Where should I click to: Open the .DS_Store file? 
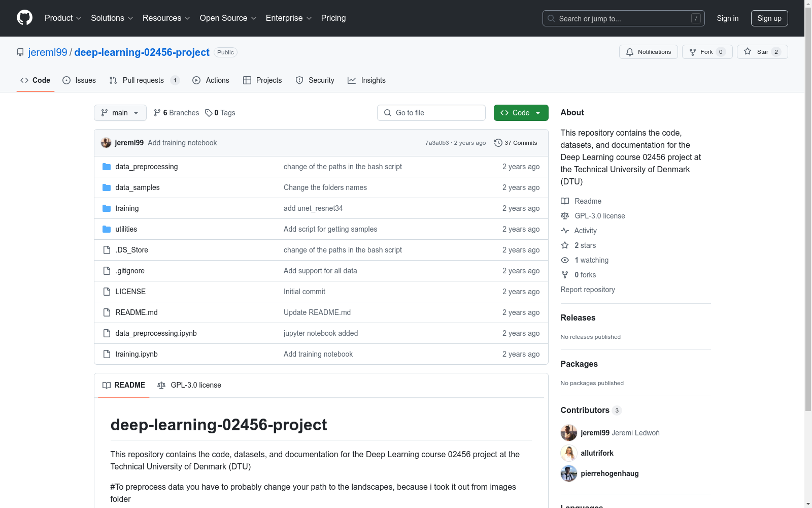(131, 250)
